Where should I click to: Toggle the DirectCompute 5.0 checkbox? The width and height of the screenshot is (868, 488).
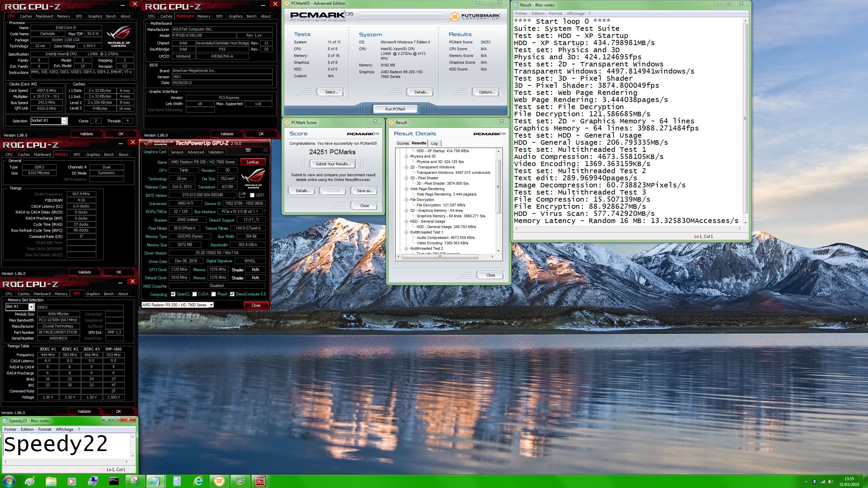pos(232,294)
